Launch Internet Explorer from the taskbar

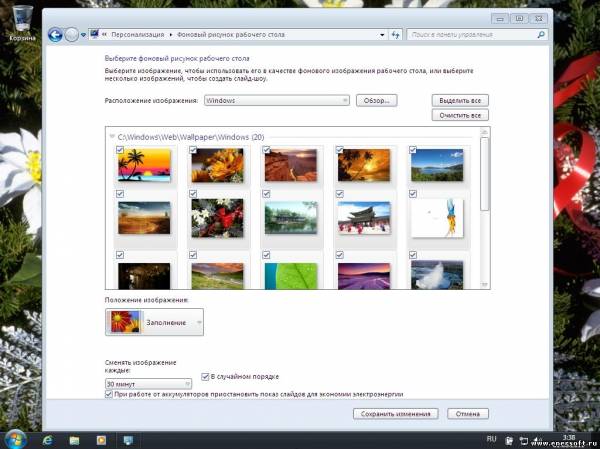point(48,440)
